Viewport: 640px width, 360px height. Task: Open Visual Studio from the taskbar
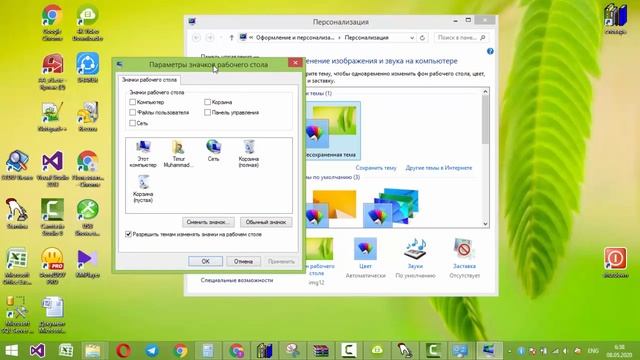pos(38,351)
